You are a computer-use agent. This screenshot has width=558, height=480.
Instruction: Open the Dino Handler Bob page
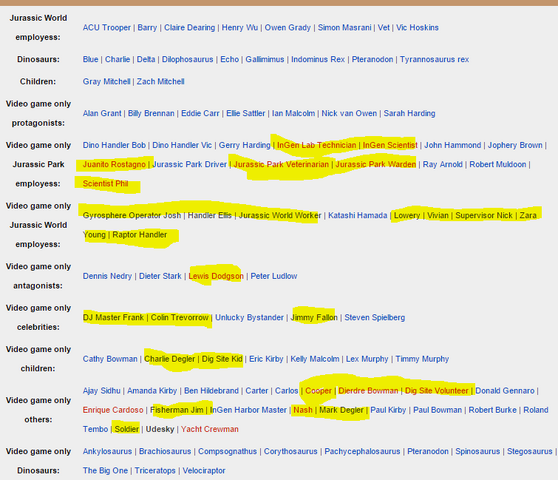[114, 145]
